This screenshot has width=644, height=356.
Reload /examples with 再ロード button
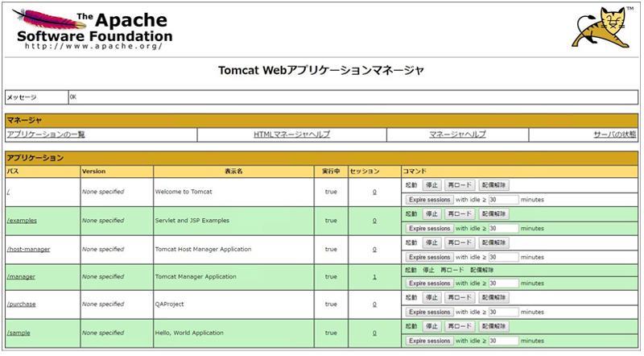460,214
